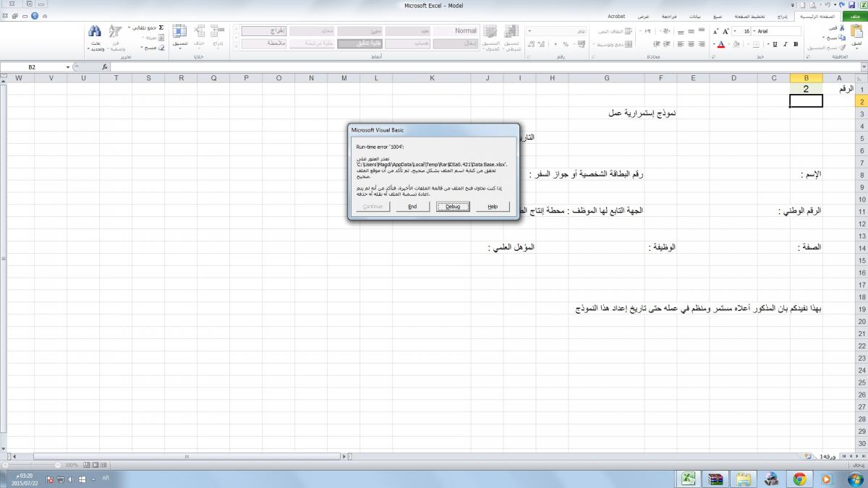Viewport: 868px width, 488px height.
Task: Open the Data (بيانات) ribbon tab
Action: 695,17
